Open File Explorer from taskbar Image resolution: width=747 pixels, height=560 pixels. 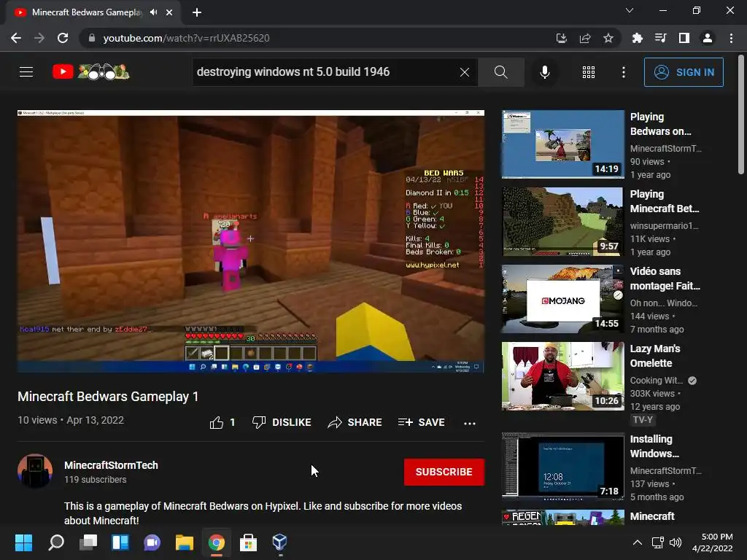point(185,542)
